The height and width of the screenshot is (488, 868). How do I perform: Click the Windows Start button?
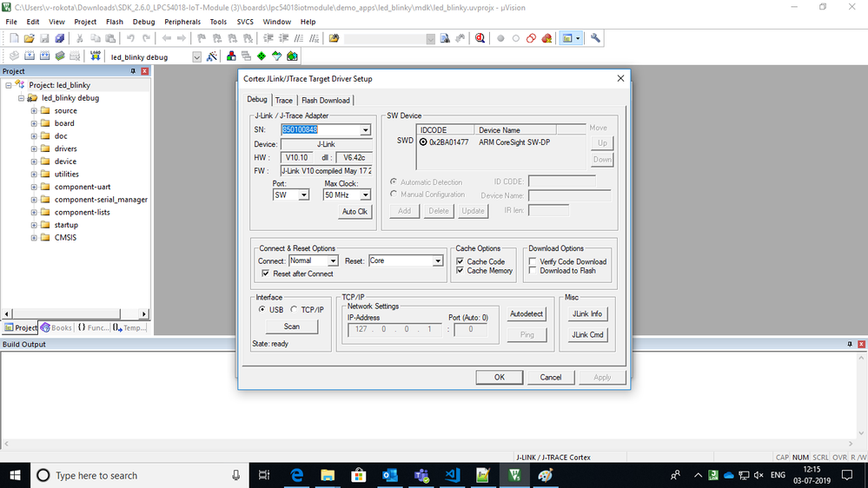15,475
